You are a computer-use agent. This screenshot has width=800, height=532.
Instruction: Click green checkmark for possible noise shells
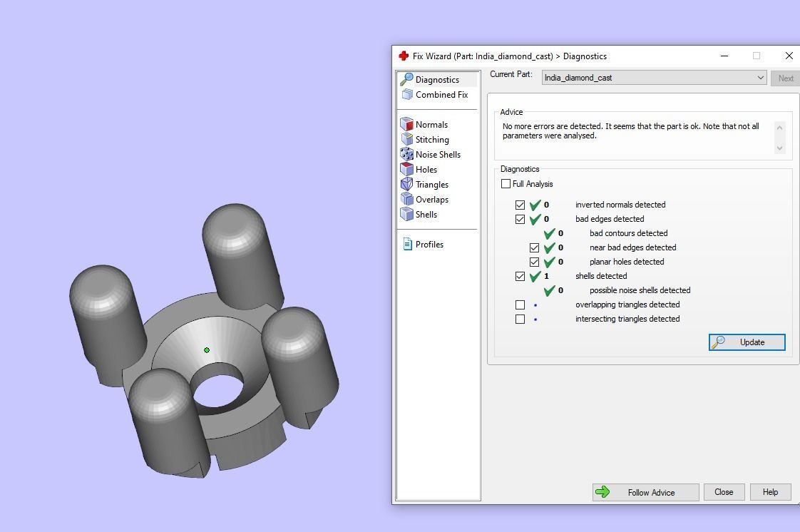pos(549,291)
